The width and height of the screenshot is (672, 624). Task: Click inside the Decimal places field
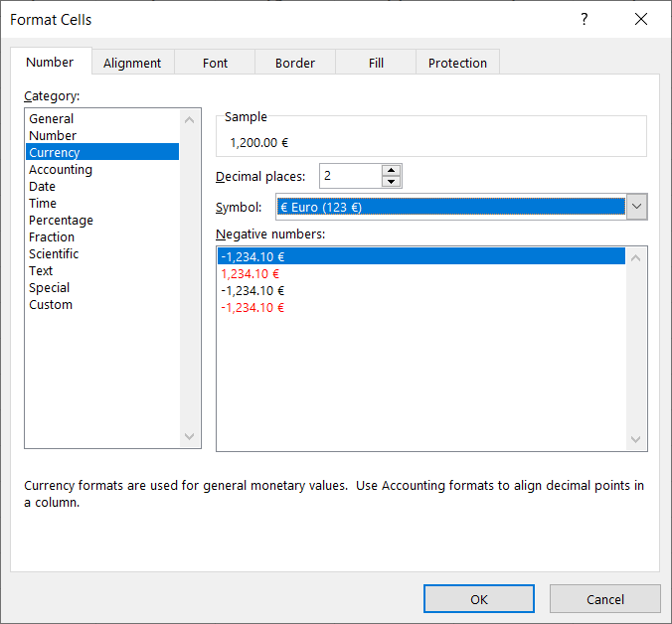350,177
